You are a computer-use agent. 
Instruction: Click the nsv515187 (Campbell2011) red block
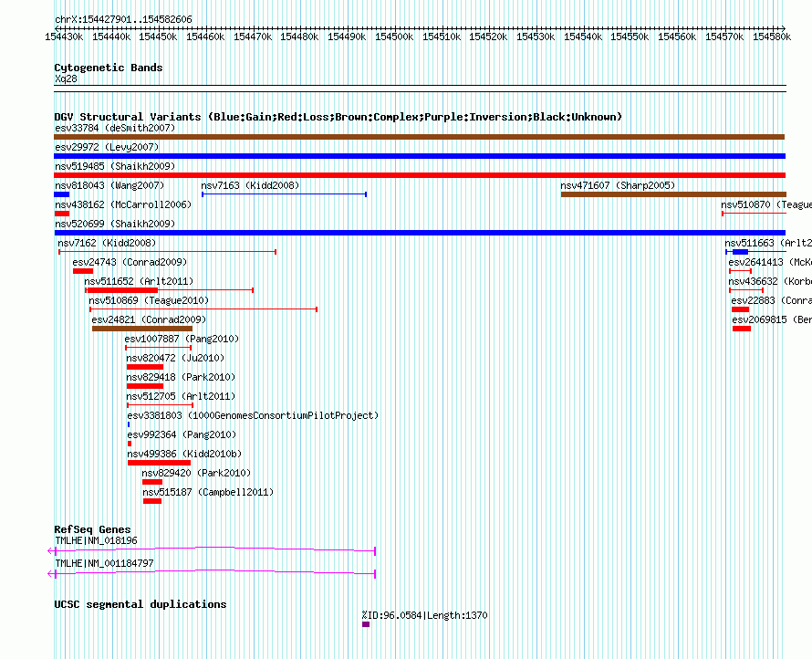[x=152, y=501]
